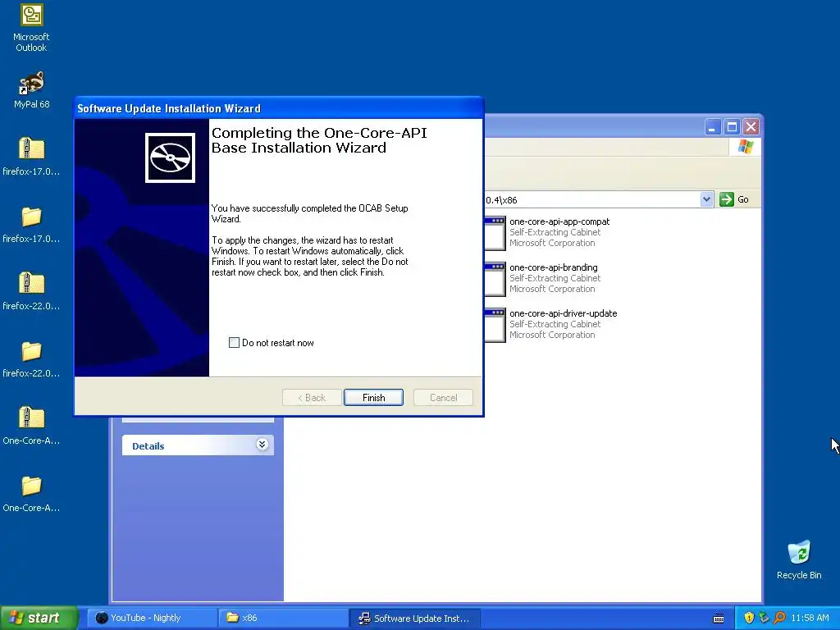Open the Start menu

click(x=39, y=618)
